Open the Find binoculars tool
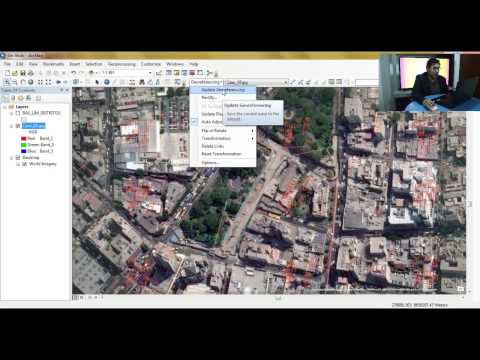The image size is (480, 360). (142, 82)
